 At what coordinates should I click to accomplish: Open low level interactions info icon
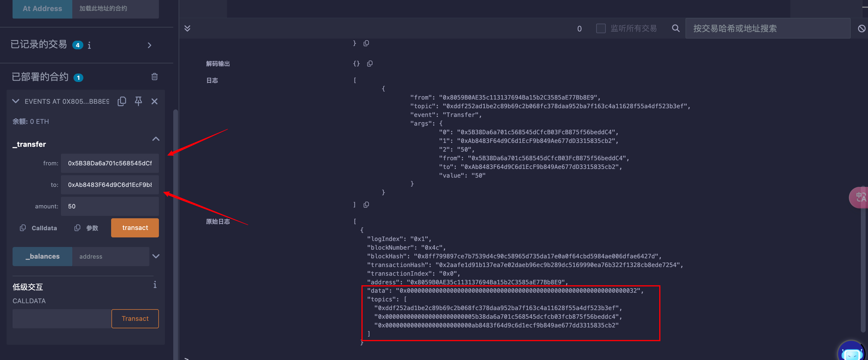[155, 285]
